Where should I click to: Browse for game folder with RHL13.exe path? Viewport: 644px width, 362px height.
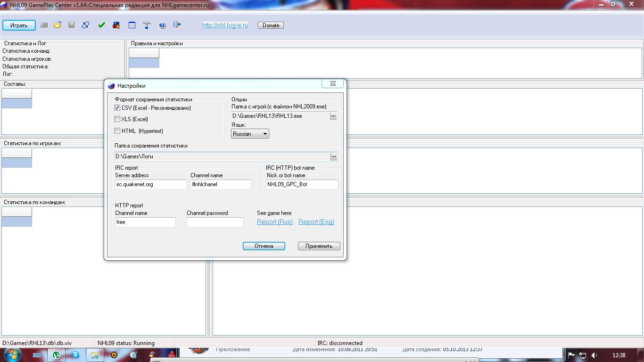[333, 116]
